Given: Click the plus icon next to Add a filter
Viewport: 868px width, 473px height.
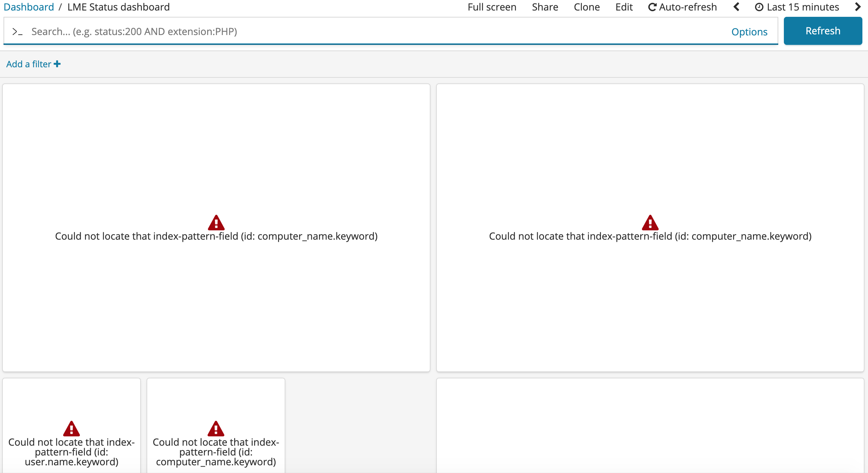Looking at the screenshot, I should [x=57, y=64].
